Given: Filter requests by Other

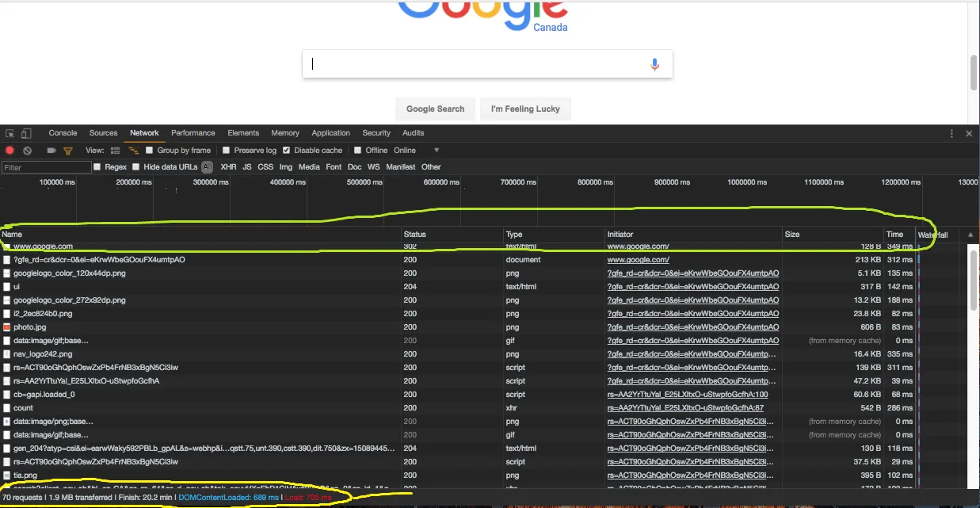Looking at the screenshot, I should tap(431, 167).
